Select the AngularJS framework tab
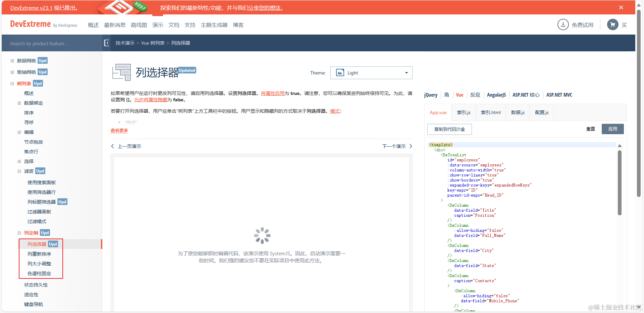644x313 pixels. click(x=496, y=95)
